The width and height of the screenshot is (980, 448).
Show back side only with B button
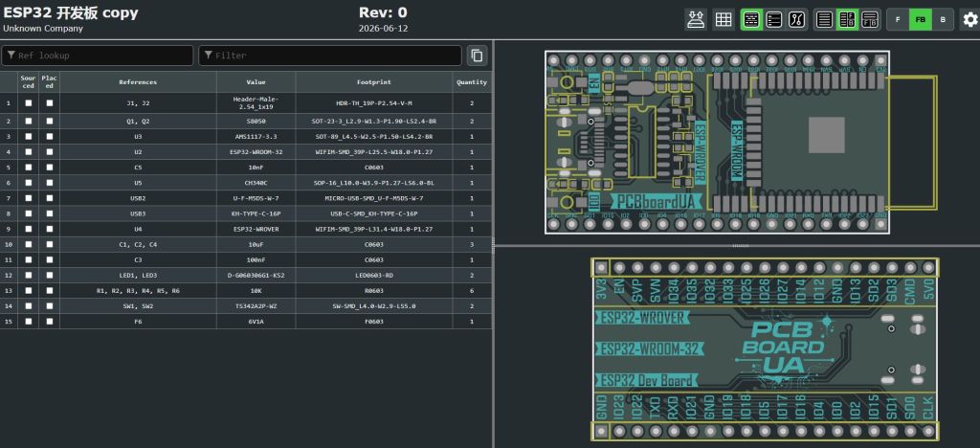pyautogui.click(x=943, y=19)
